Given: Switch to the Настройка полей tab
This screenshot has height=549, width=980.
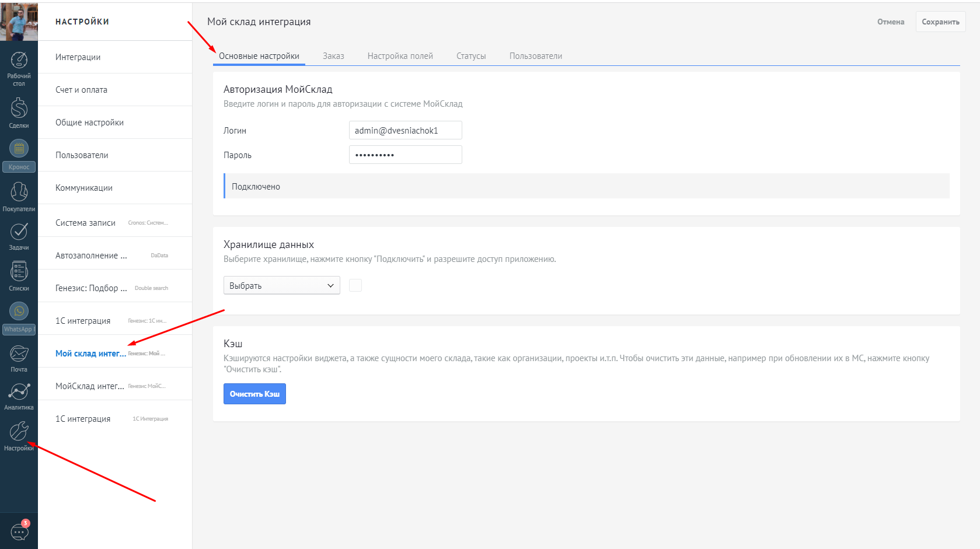Looking at the screenshot, I should tap(400, 56).
